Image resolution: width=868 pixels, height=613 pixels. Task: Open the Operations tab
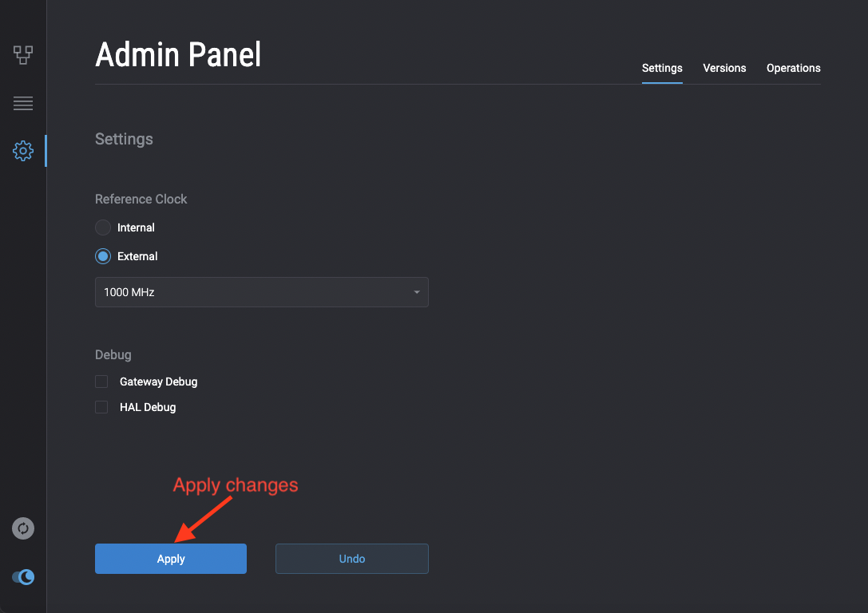pyautogui.click(x=793, y=68)
